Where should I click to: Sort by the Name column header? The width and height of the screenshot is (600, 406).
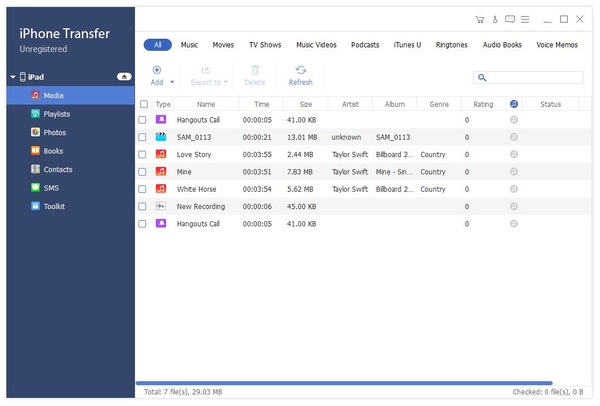[x=206, y=104]
